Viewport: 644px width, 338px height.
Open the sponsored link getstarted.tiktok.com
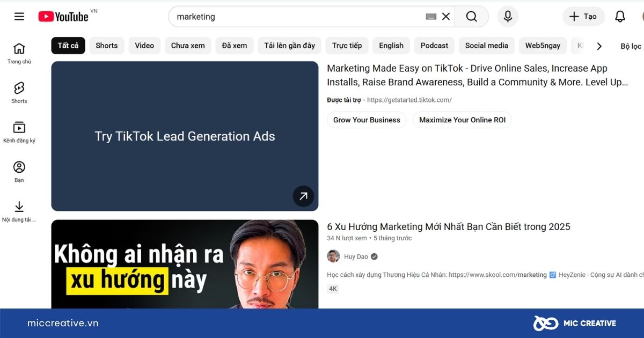(409, 100)
